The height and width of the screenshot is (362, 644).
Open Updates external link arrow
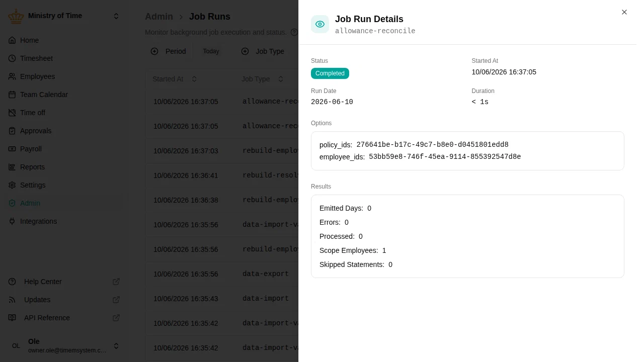116,300
